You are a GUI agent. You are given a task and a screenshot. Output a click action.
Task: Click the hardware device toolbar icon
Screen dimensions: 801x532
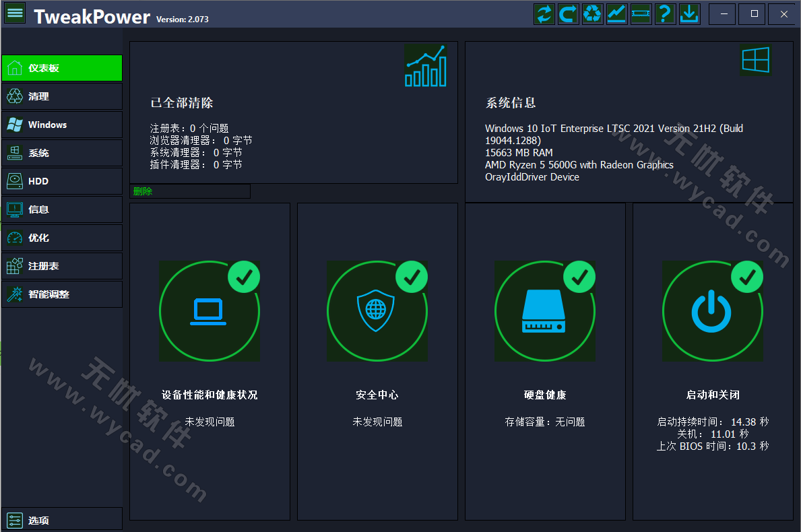pos(641,13)
